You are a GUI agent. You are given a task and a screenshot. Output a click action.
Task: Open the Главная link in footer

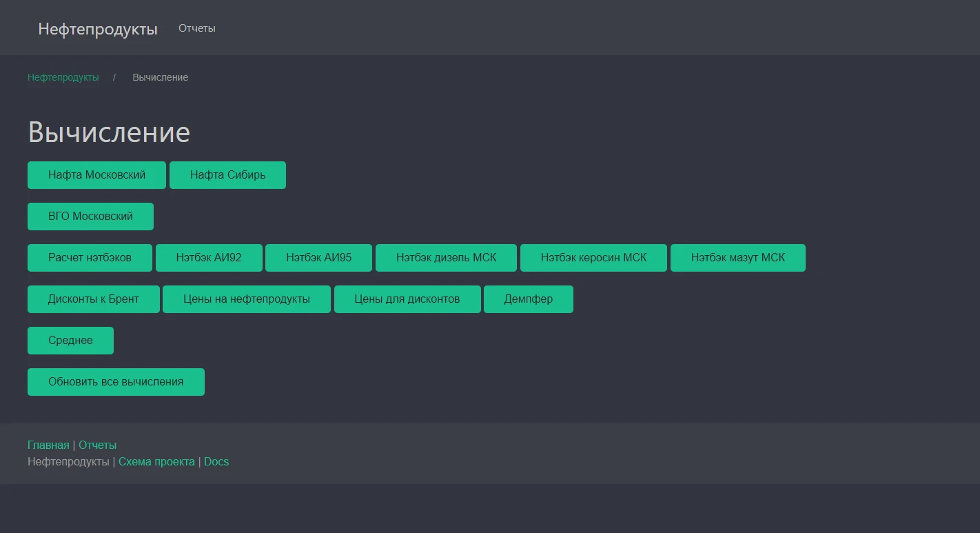(x=48, y=445)
